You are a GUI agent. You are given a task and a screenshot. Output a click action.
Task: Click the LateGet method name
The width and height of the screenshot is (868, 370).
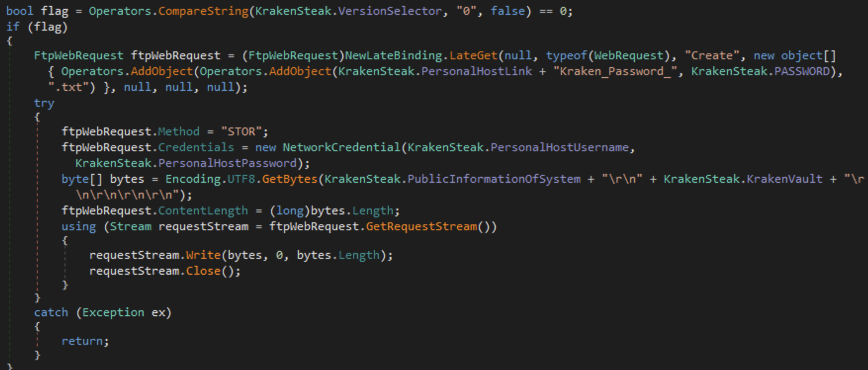click(473, 55)
